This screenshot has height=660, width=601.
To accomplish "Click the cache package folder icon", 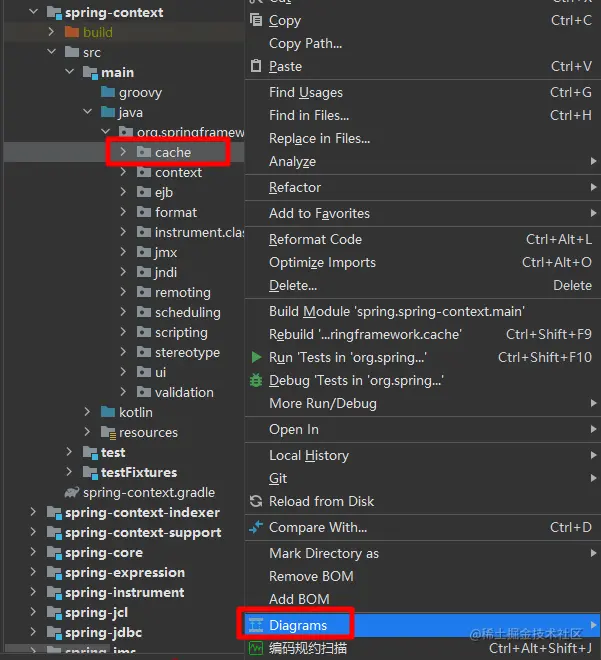I will pos(144,152).
